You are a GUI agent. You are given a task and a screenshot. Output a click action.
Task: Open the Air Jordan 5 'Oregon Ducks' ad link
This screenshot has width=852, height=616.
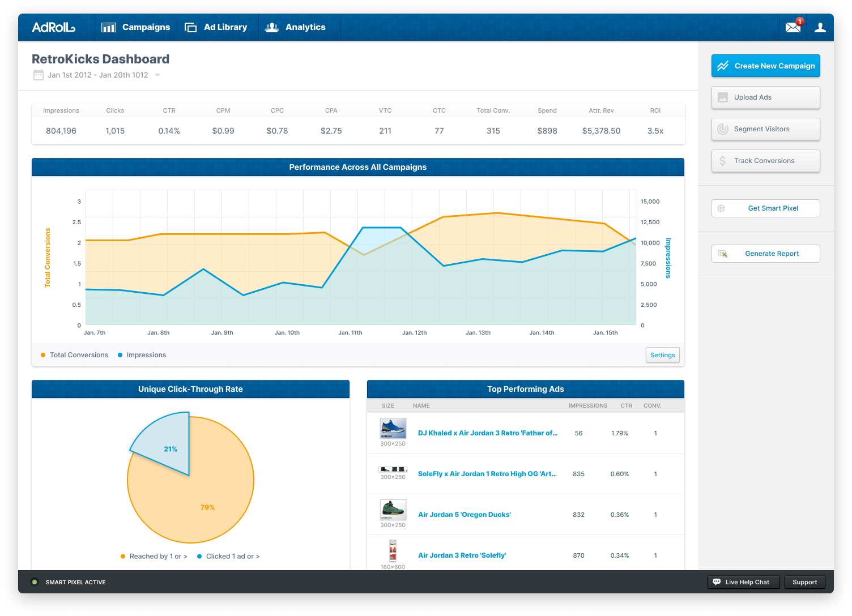tap(465, 515)
